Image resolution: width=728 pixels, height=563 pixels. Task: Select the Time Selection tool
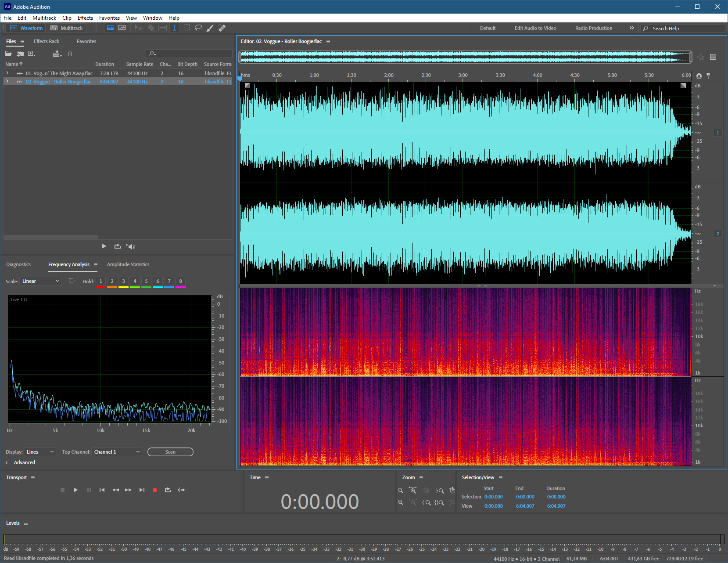coord(174,28)
